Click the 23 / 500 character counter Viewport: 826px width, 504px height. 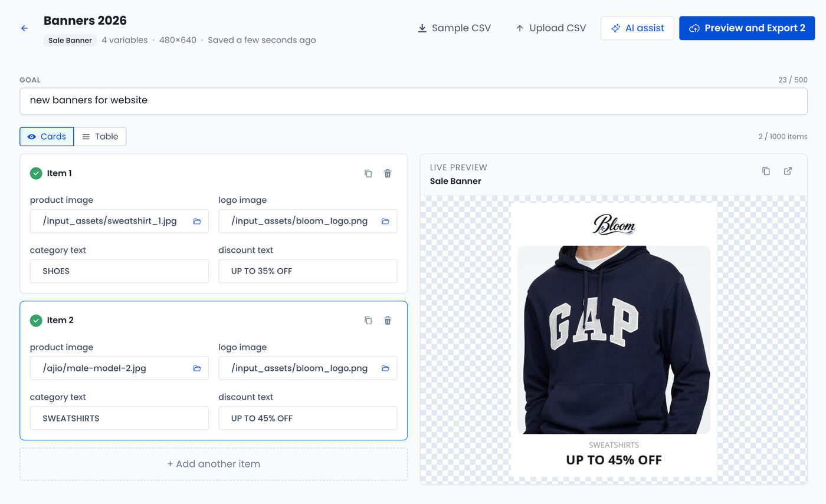pos(793,80)
